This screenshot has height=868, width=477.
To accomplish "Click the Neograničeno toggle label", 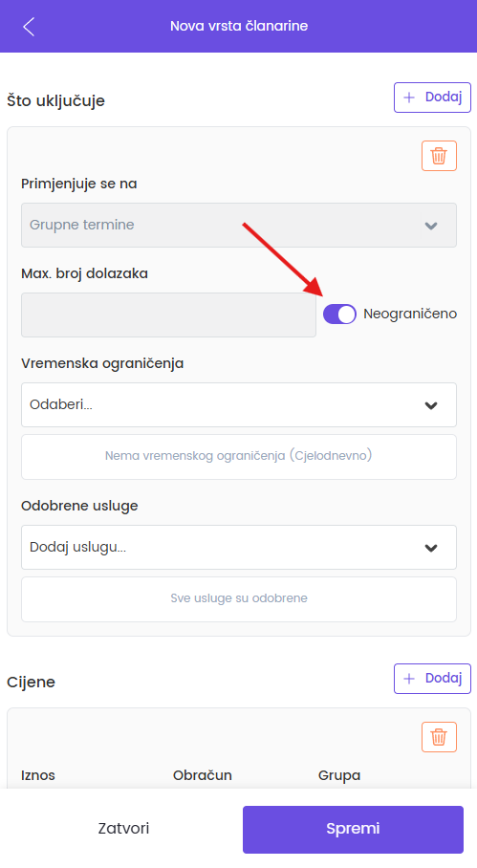I will [410, 314].
